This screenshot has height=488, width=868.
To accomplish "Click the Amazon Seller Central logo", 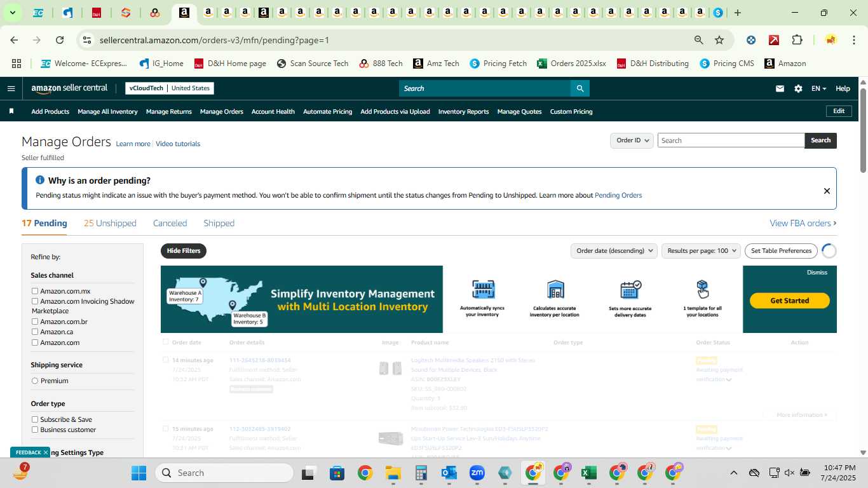I will pos(69,88).
